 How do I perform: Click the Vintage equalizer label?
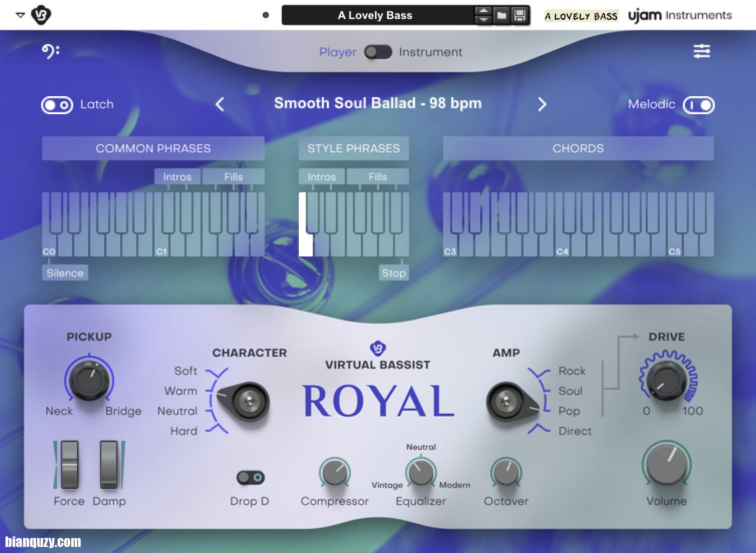(387, 485)
